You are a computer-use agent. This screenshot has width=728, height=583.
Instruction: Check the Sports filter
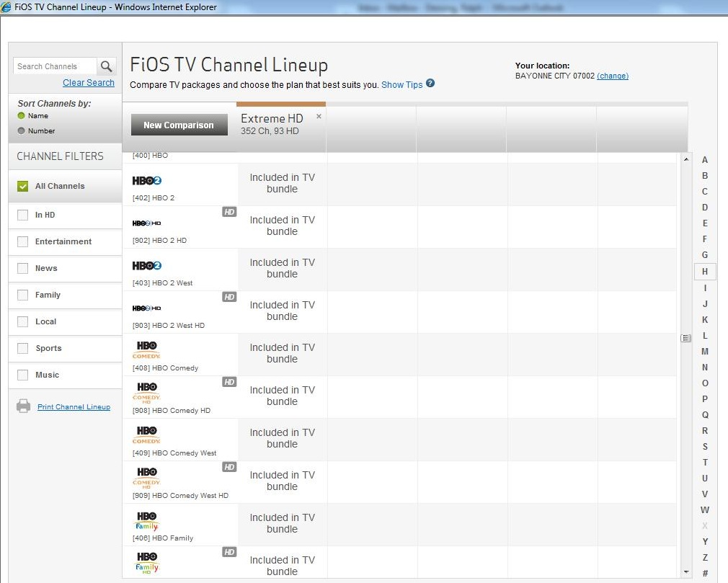[22, 348]
